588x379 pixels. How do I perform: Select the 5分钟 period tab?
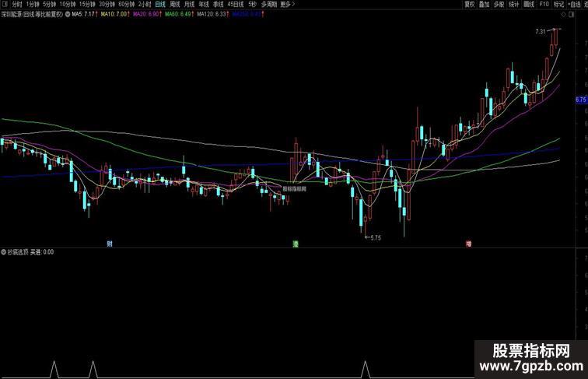49,4
